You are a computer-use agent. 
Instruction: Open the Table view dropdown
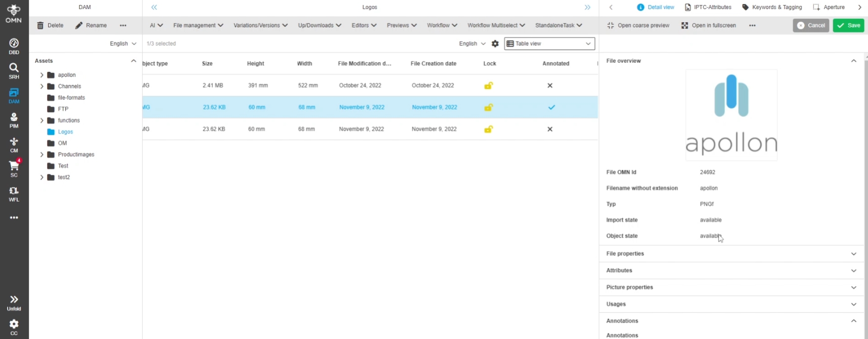[x=549, y=44]
